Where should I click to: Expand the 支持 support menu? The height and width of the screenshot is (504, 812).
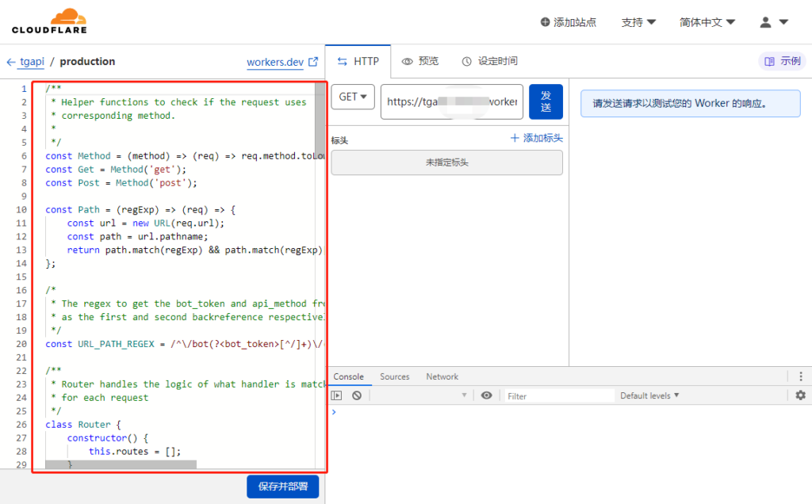pos(638,22)
